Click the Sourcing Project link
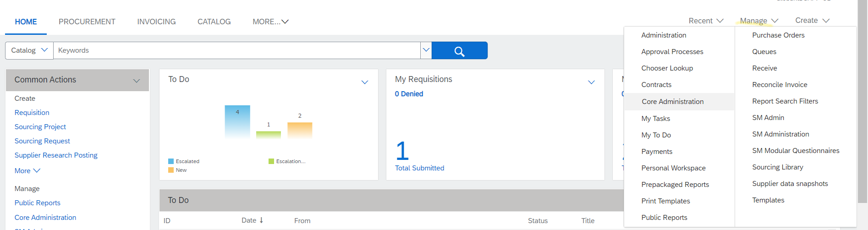Screen dimensions: 868x230 (x=40, y=127)
